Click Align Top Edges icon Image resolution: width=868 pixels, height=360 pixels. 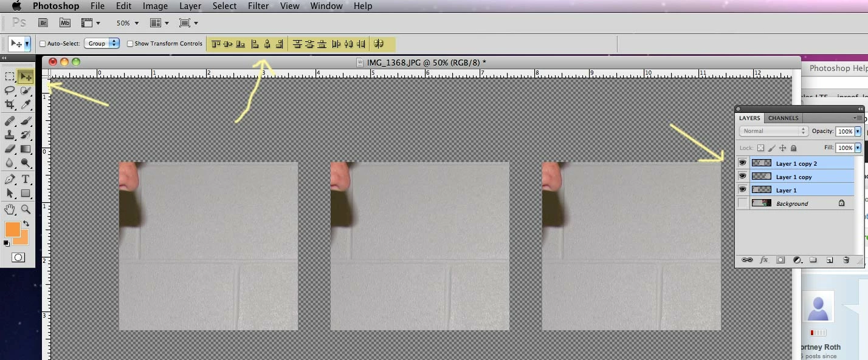pyautogui.click(x=216, y=44)
